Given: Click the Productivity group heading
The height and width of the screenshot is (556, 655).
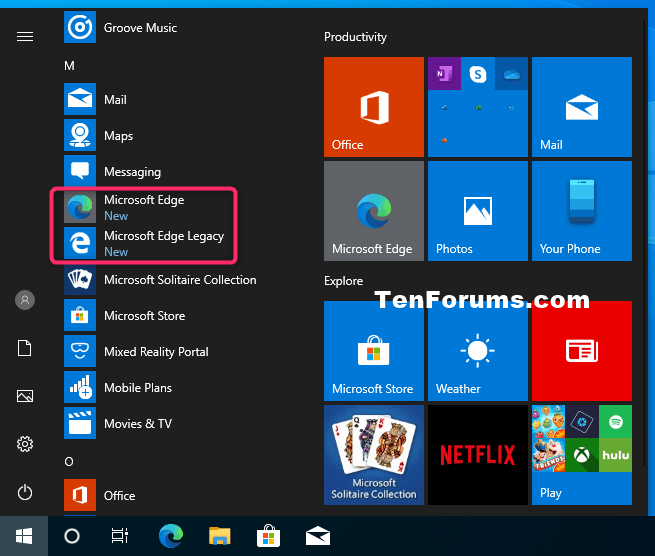Looking at the screenshot, I should [x=355, y=37].
